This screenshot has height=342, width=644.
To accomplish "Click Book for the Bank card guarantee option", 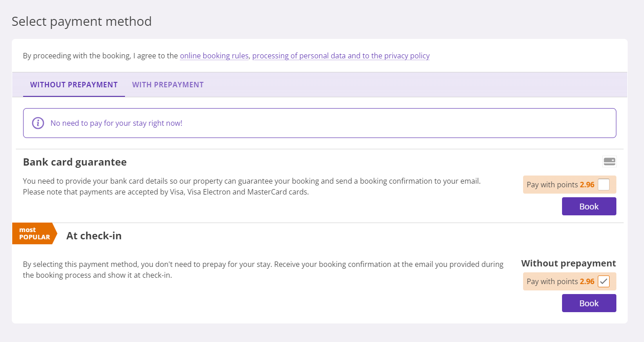I will (589, 206).
